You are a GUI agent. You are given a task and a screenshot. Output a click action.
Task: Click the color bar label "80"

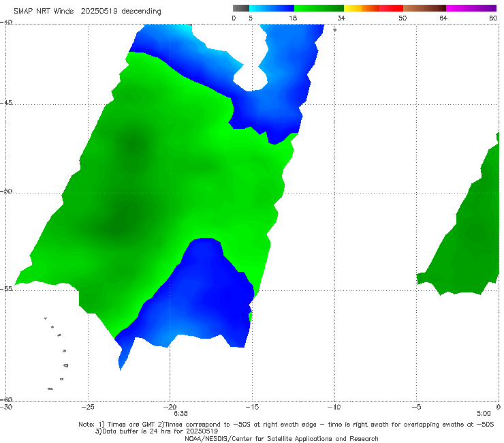tap(493, 18)
